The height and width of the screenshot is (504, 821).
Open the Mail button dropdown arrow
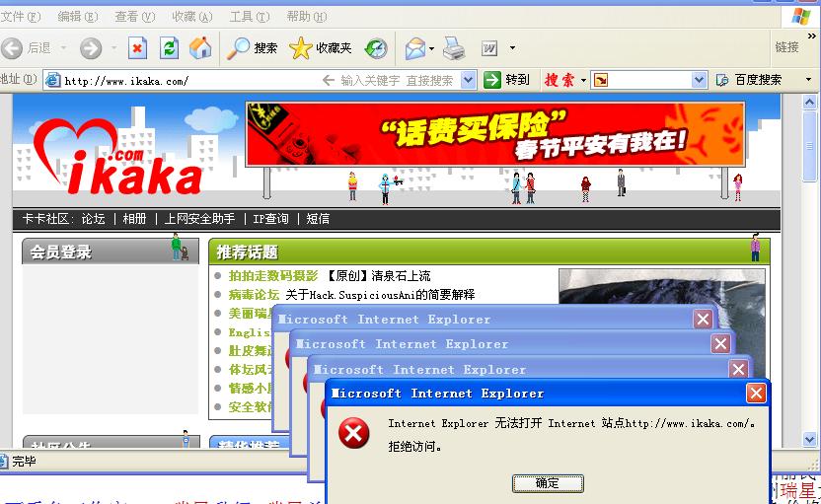click(431, 48)
